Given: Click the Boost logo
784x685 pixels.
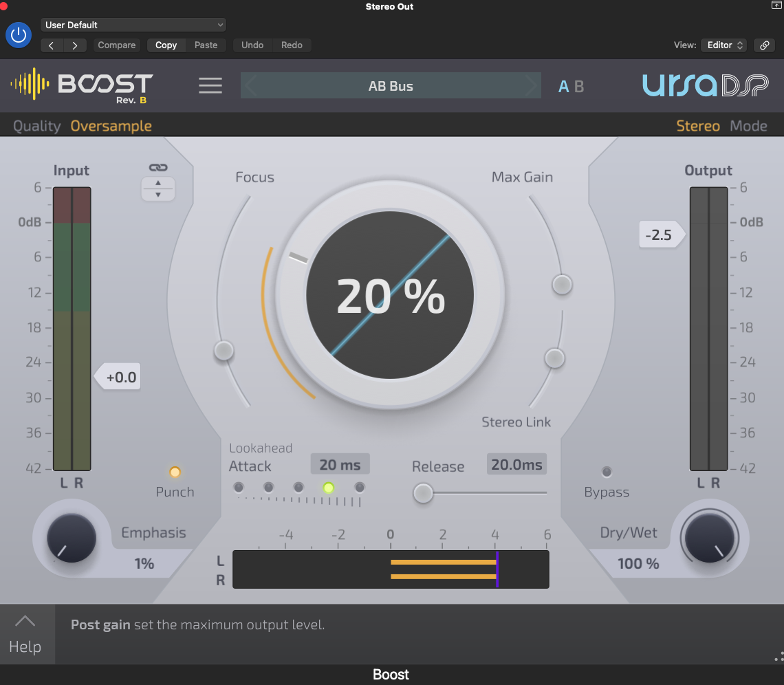Looking at the screenshot, I should [82, 85].
